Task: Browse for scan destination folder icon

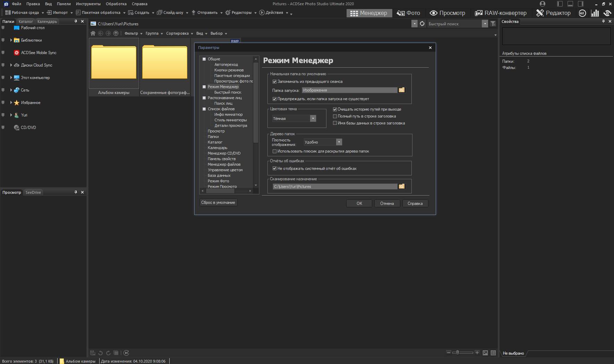Action: click(x=401, y=187)
